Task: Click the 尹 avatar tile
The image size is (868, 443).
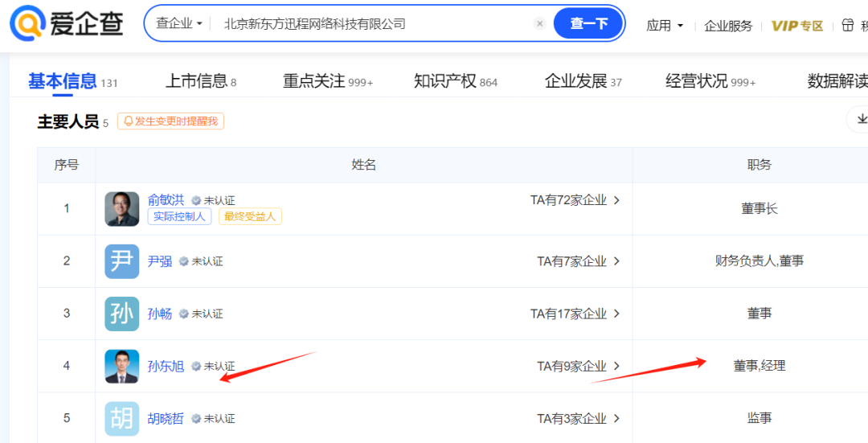Action: pyautogui.click(x=122, y=261)
